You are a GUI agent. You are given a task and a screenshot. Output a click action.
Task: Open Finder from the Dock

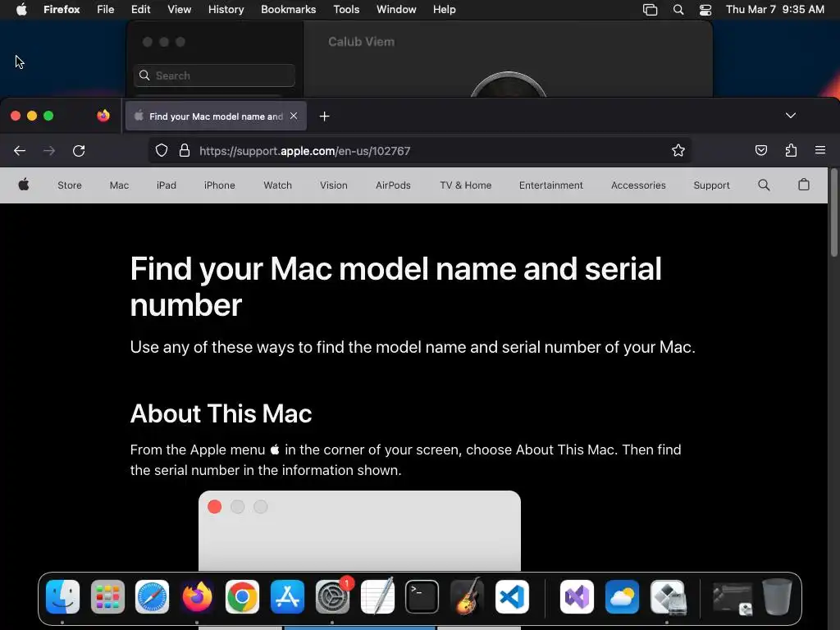coord(62,597)
